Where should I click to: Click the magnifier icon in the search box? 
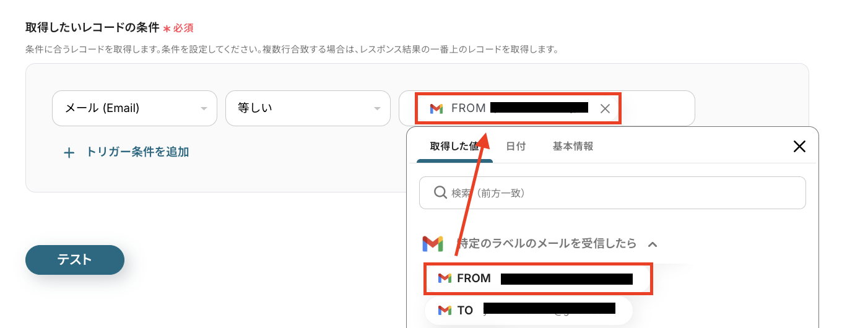(x=440, y=193)
